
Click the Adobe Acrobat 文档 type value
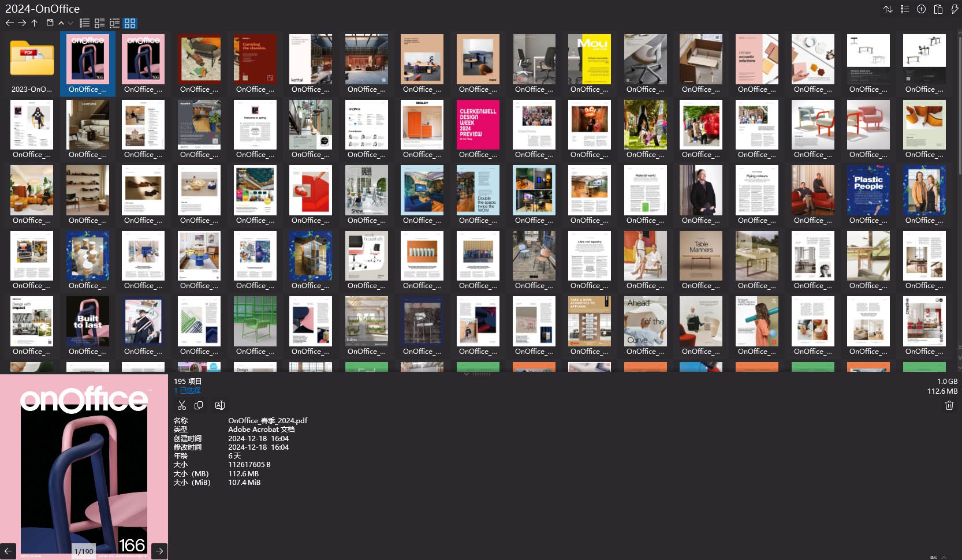tap(262, 430)
